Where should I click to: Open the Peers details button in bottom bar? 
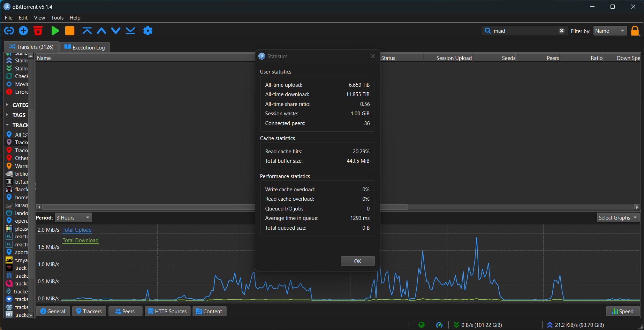click(x=125, y=312)
